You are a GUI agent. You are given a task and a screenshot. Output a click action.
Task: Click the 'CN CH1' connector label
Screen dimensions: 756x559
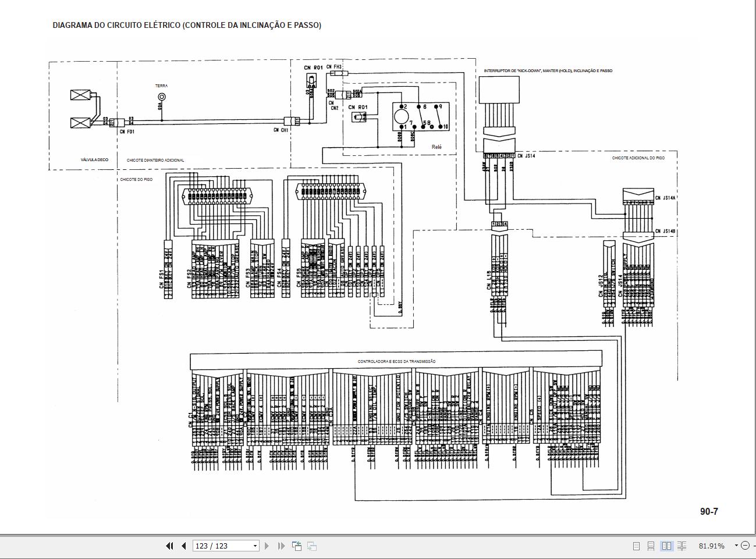[281, 130]
